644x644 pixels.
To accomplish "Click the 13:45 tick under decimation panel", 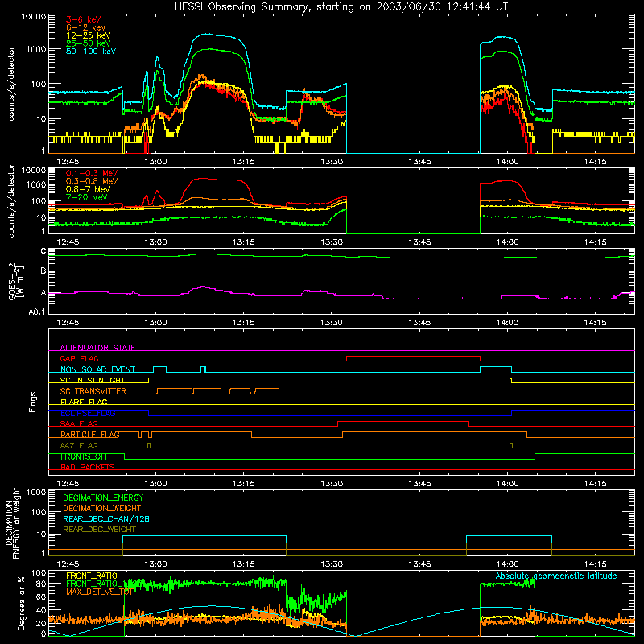I will point(419,564).
